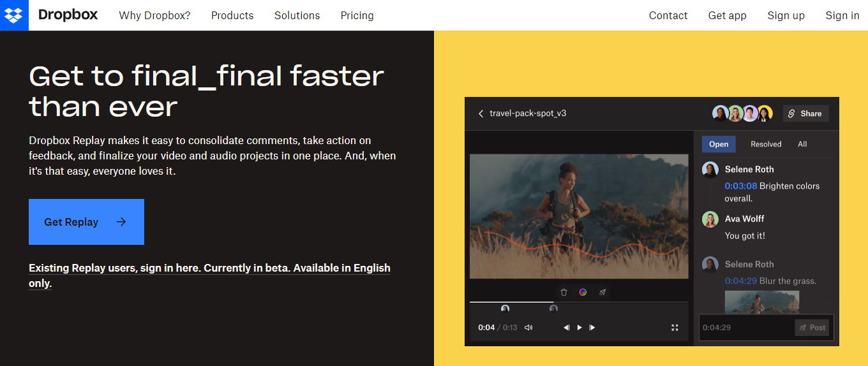Step forward with next frame button

(592, 328)
